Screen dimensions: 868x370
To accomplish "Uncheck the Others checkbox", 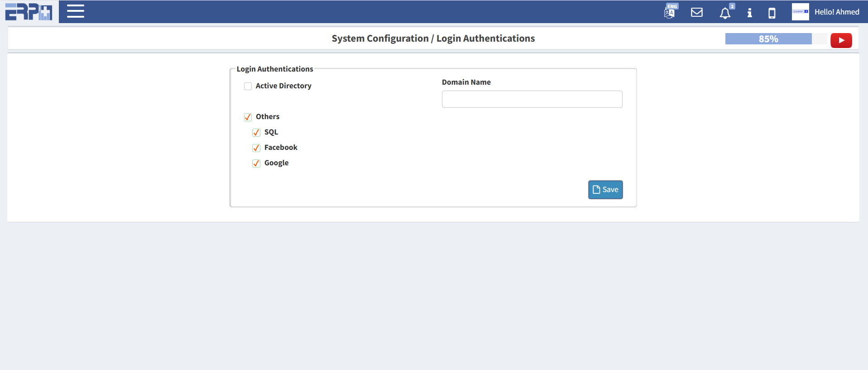I will pos(248,117).
